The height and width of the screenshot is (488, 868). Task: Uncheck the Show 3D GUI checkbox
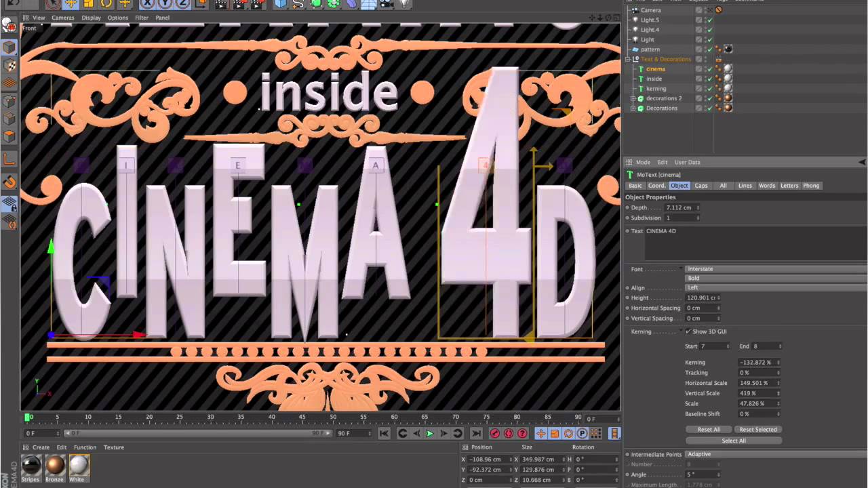coord(688,331)
